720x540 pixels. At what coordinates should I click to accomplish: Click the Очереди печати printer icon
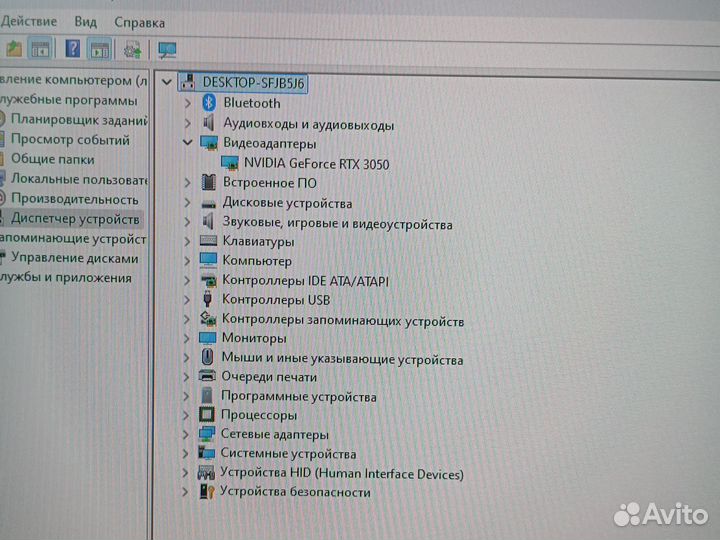[207, 377]
